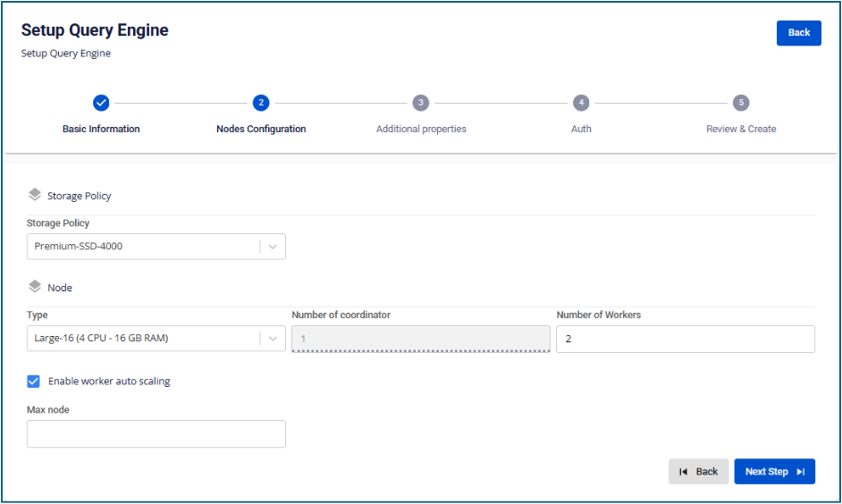
Task: Click the Storage Policy layers icon
Action: pos(35,195)
